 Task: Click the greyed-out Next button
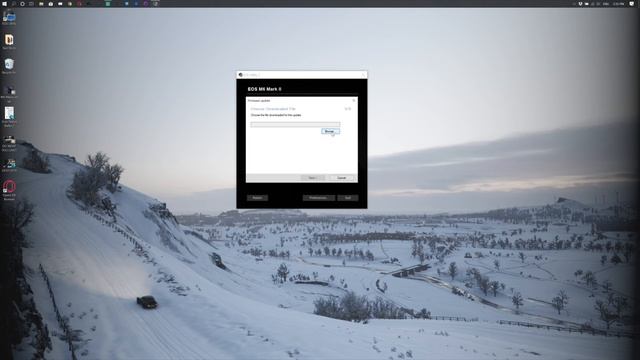(x=312, y=178)
